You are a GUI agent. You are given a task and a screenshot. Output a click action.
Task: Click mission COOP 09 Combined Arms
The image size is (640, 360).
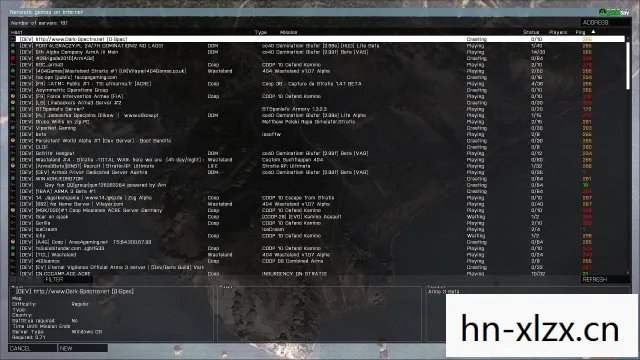coord(292,261)
